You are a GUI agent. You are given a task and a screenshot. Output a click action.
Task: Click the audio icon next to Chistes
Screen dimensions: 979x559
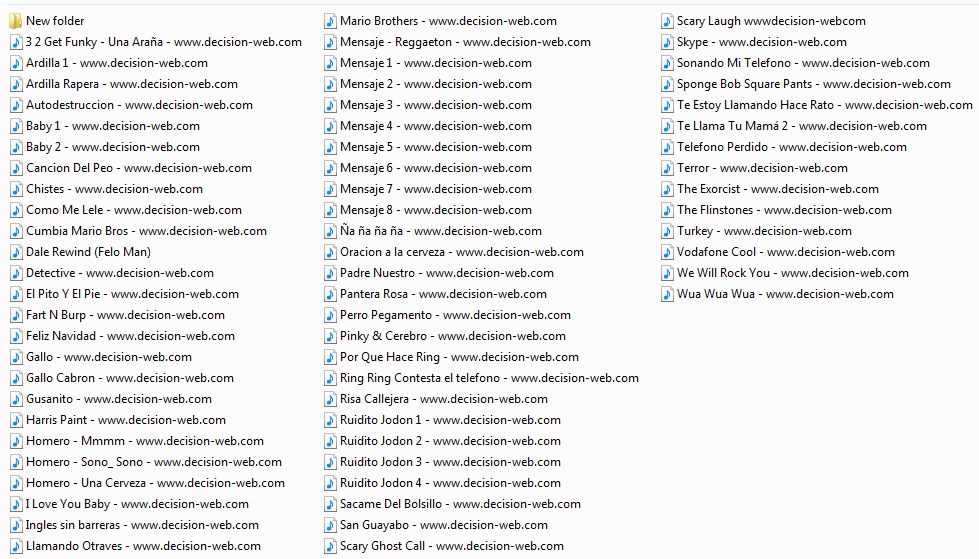click(x=16, y=189)
